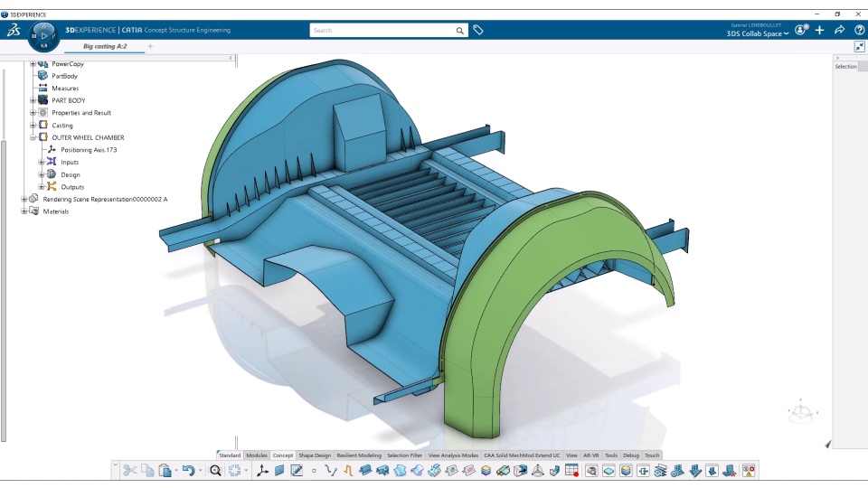Collapse the tree panel with left chevron

(x=231, y=58)
